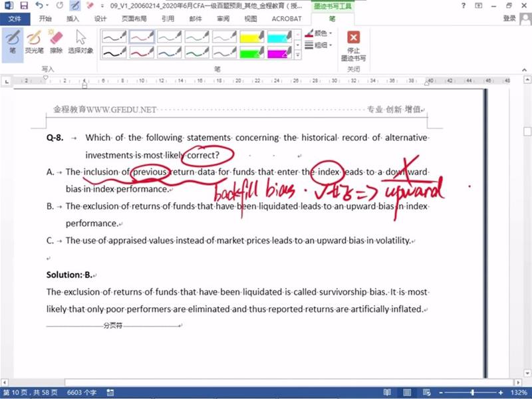Expand the pen gallery with the More arrow
This screenshot has height=399, width=532.
coord(298,55)
